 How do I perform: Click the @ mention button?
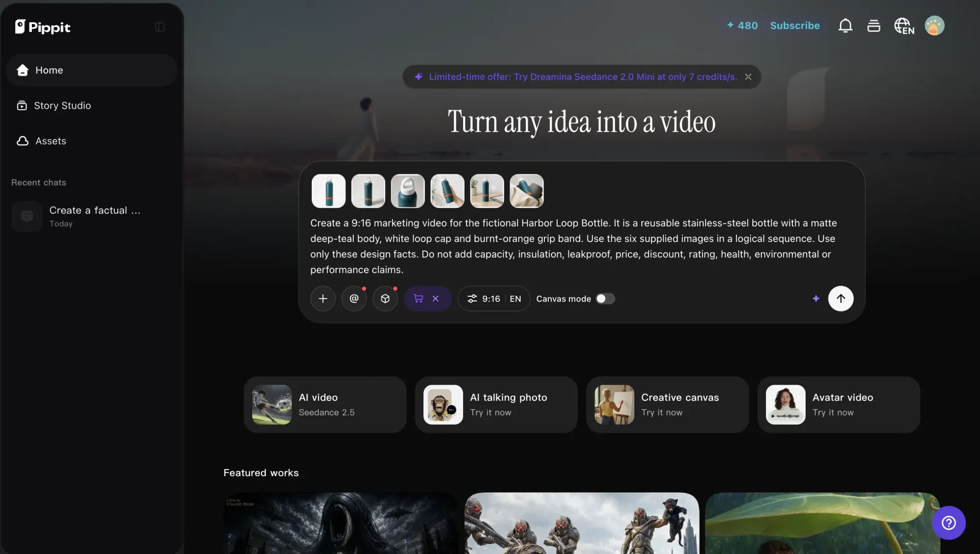pos(354,299)
